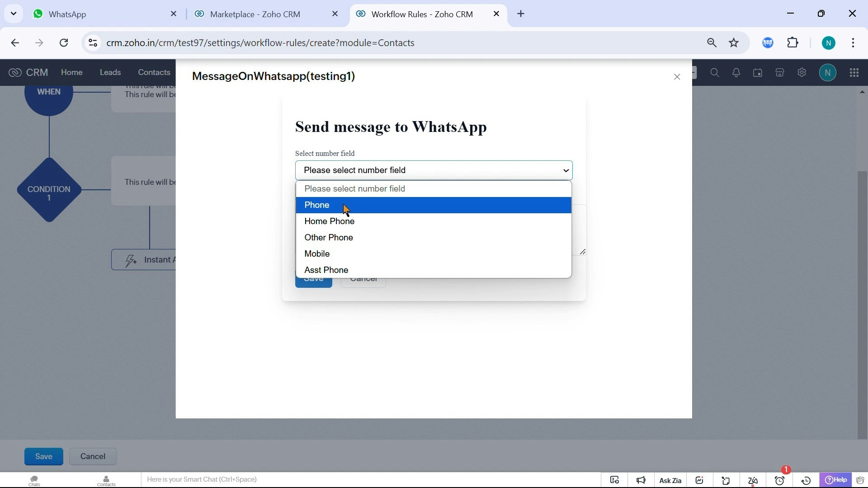
Task: Open the Marketplace store icon
Action: click(780, 73)
